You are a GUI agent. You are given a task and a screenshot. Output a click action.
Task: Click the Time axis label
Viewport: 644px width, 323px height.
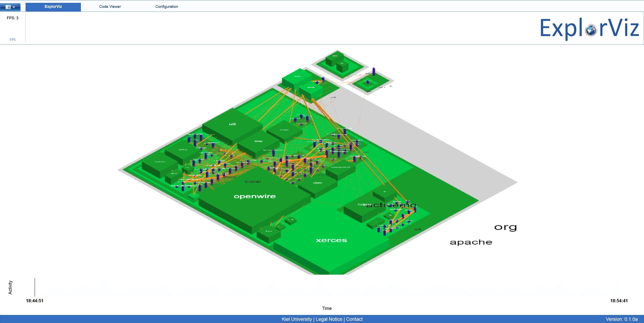(x=327, y=308)
